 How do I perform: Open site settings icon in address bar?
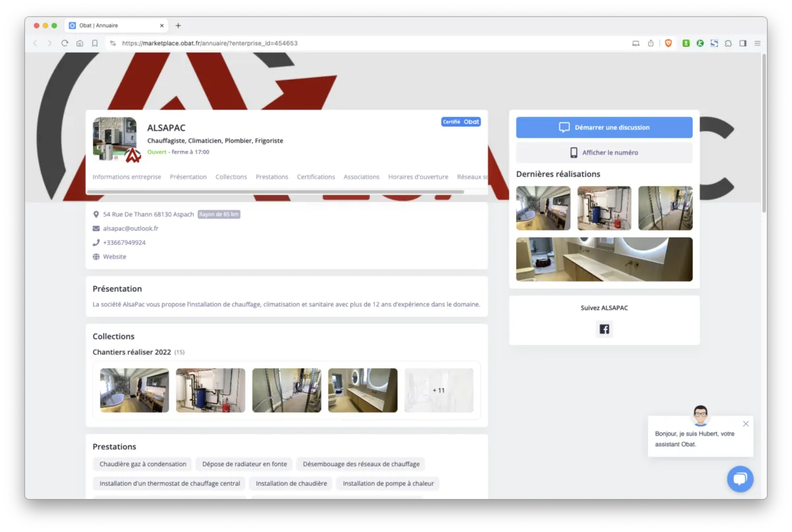tap(113, 44)
